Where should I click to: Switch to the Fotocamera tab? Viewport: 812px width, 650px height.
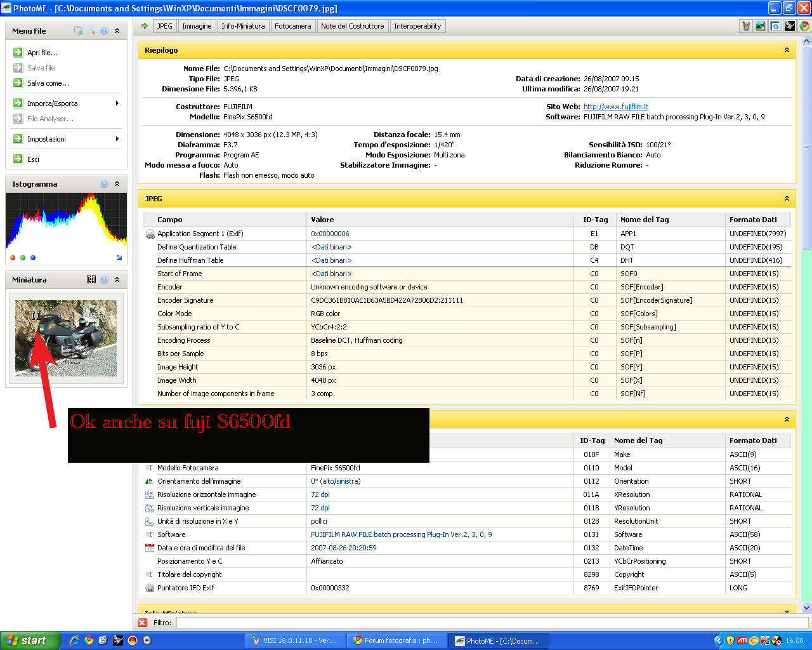(292, 26)
